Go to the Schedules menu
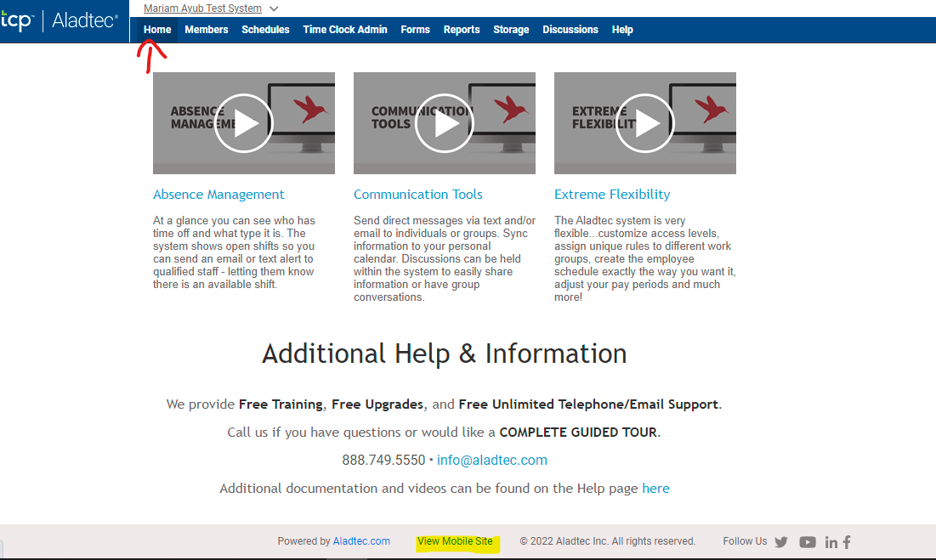Screen dimensions: 936x560 (x=265, y=30)
